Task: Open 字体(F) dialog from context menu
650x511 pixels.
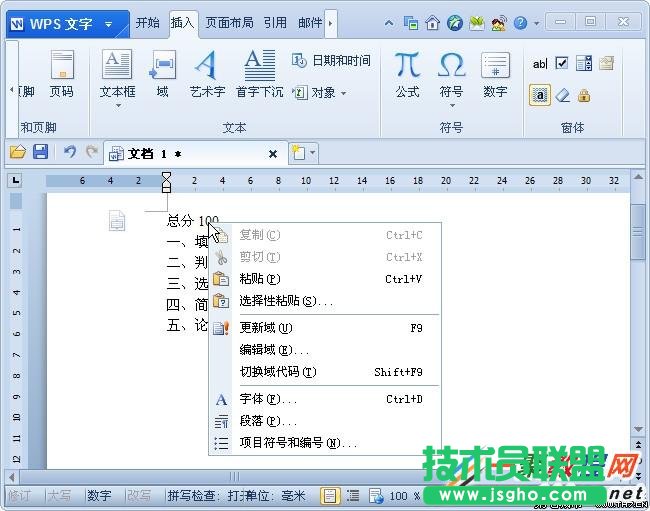Action: [325, 400]
